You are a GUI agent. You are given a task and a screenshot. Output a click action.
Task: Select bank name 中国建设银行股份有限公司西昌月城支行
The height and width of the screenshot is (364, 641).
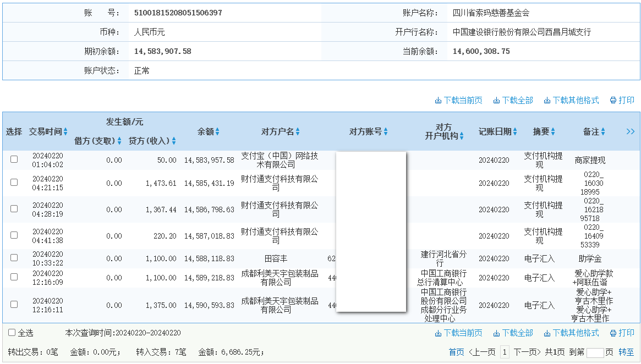(522, 32)
